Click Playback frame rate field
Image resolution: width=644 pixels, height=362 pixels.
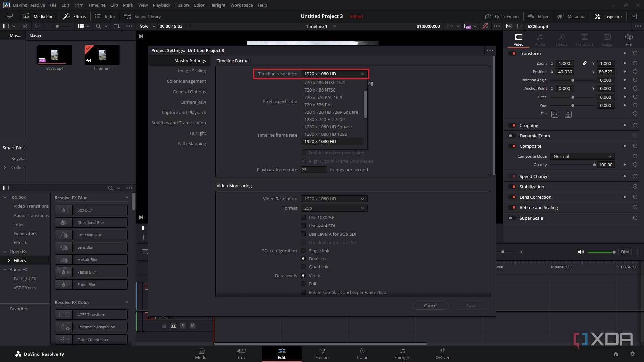314,170
